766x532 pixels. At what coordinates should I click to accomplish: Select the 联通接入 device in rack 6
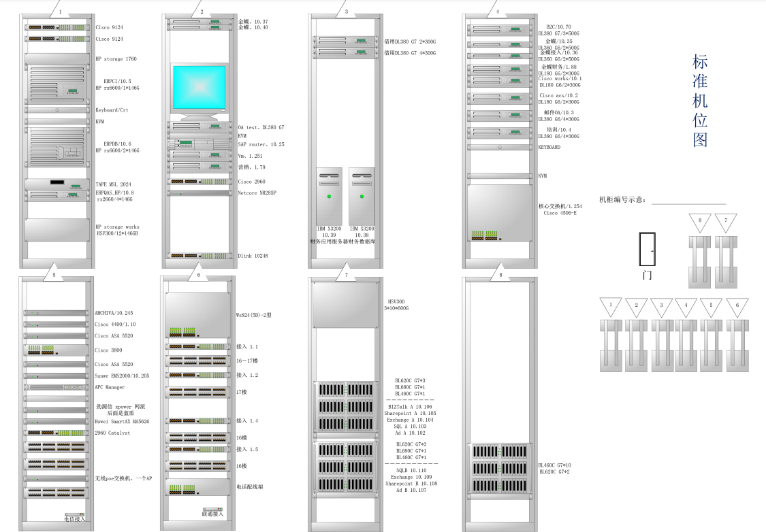(x=212, y=510)
